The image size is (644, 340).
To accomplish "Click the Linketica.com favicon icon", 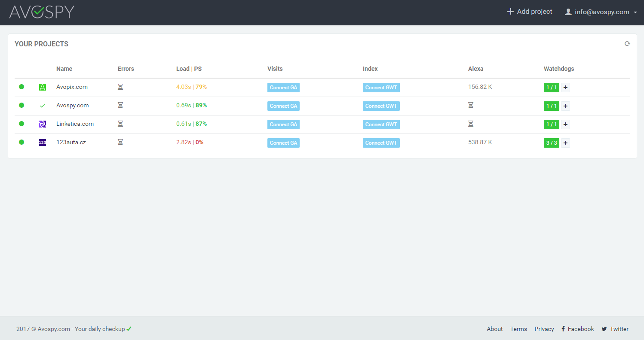I will pos(43,124).
